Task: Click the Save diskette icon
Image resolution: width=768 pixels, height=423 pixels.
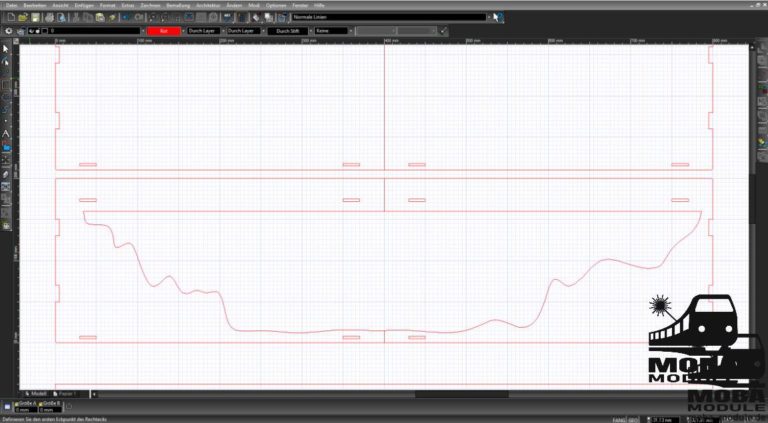Action: click(35, 18)
